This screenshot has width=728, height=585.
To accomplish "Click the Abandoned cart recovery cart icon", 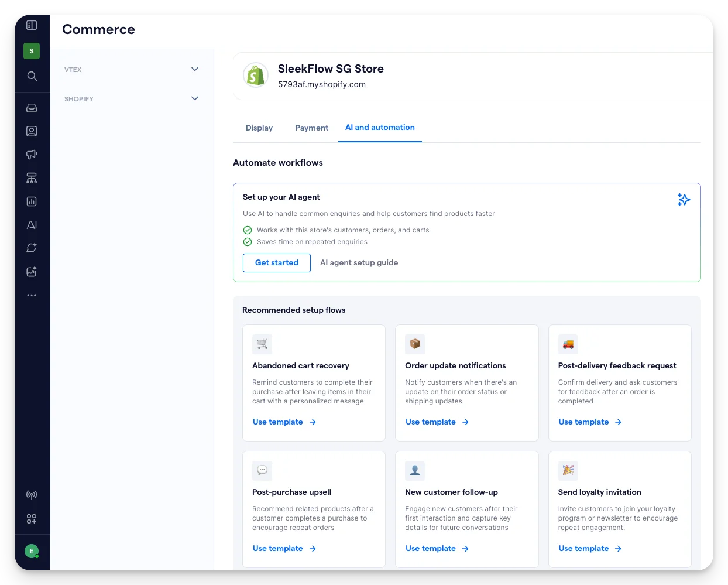I will point(262,344).
